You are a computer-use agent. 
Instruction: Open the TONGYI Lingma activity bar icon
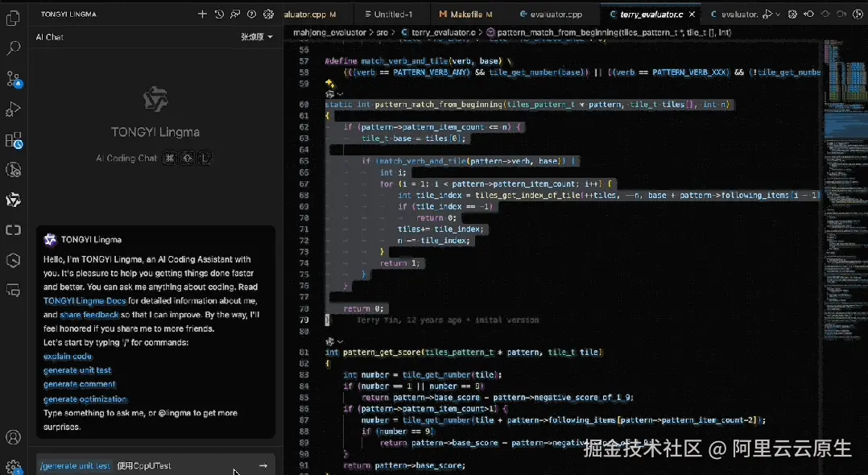13,200
